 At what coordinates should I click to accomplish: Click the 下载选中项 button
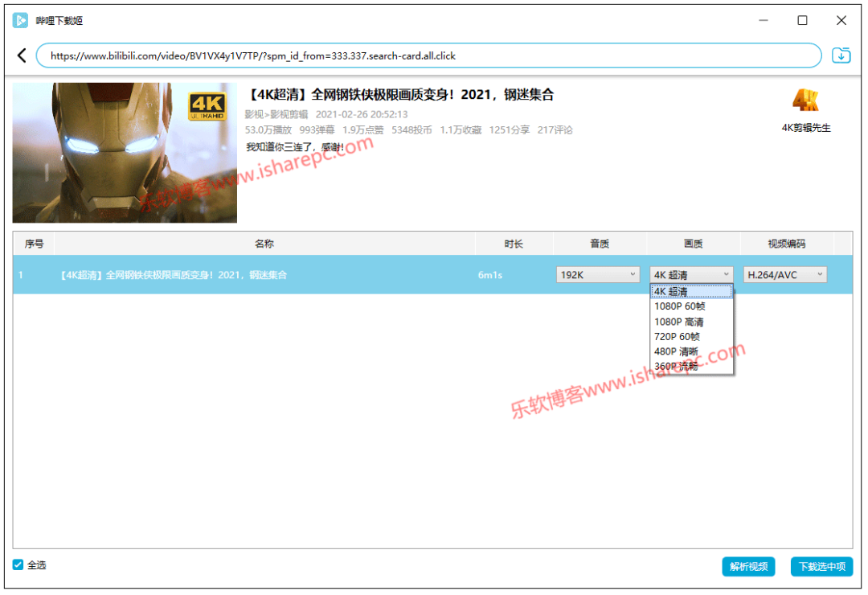click(821, 566)
